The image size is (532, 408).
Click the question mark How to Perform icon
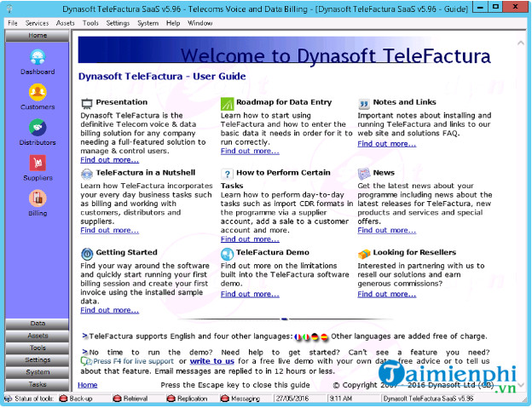pos(227,174)
